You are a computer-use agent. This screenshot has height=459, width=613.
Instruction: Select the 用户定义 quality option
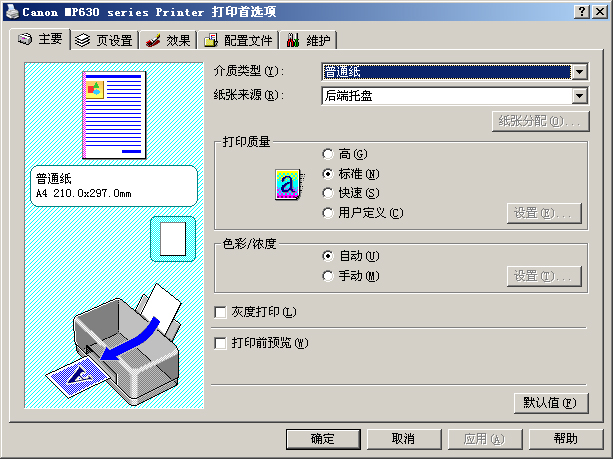tap(328, 213)
